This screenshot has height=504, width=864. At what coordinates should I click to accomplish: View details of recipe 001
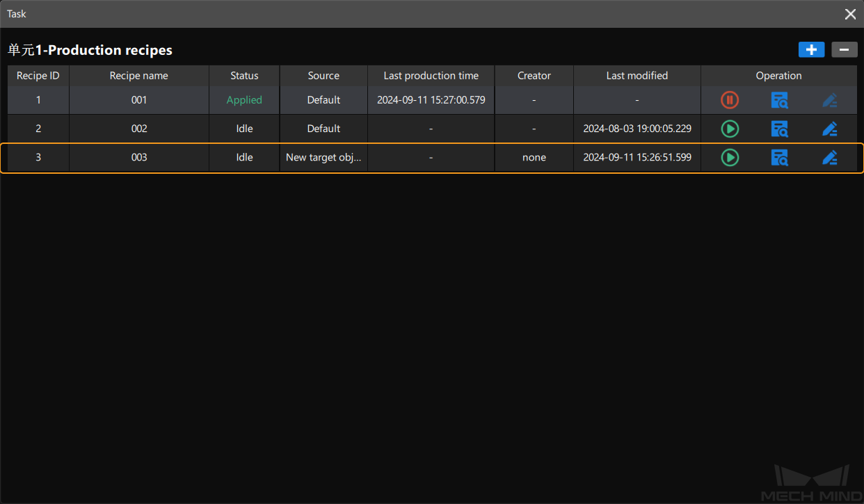tap(779, 100)
